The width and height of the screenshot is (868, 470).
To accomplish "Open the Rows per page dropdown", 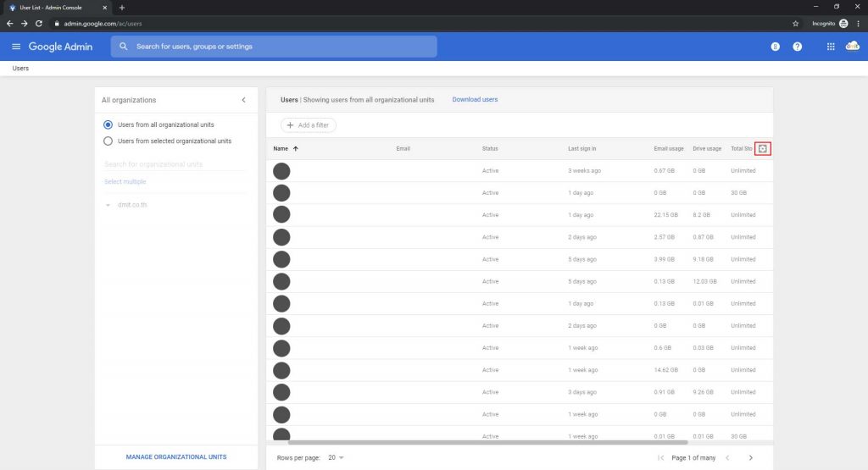I will (x=336, y=457).
